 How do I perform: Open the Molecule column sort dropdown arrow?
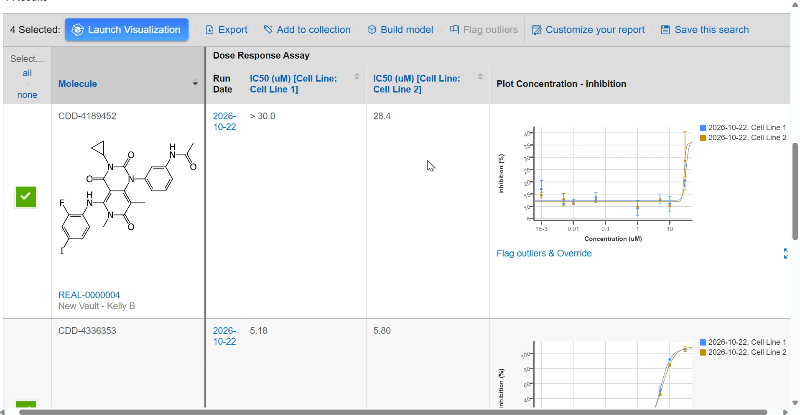pos(195,83)
